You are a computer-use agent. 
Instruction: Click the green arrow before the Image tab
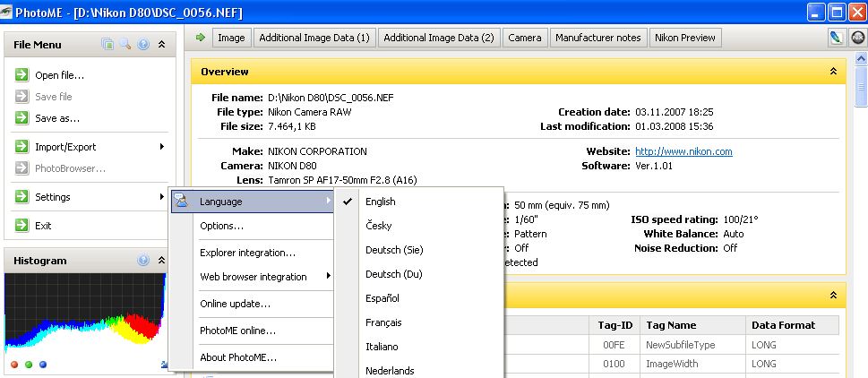[x=201, y=38]
